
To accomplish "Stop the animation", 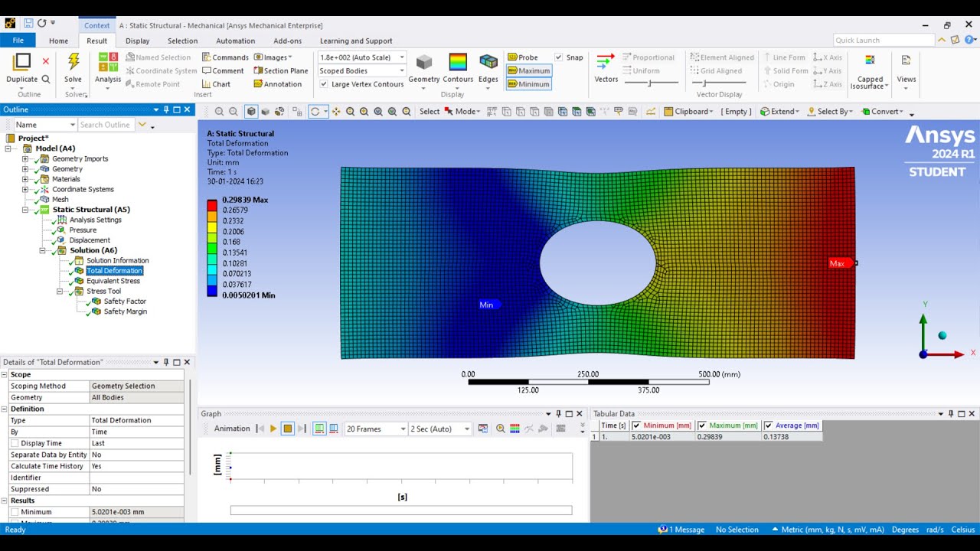I will point(288,429).
